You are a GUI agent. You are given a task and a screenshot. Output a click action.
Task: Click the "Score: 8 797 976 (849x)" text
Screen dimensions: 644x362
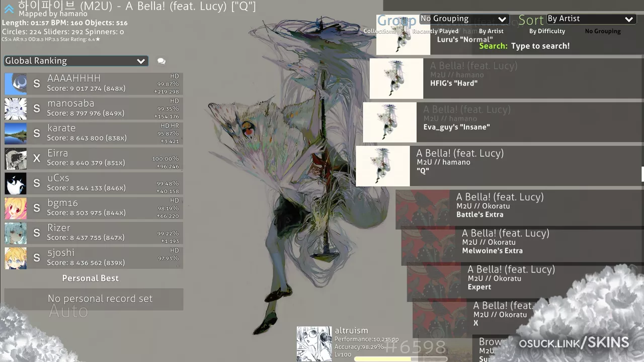[86, 114]
